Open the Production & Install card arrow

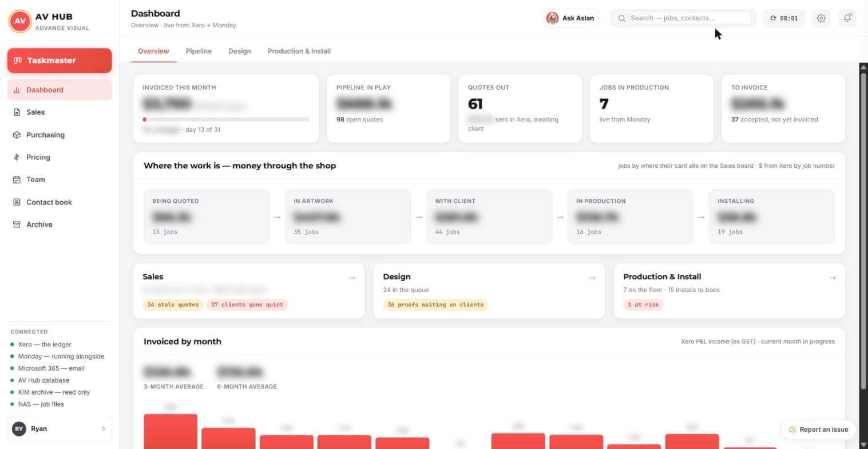pyautogui.click(x=833, y=278)
